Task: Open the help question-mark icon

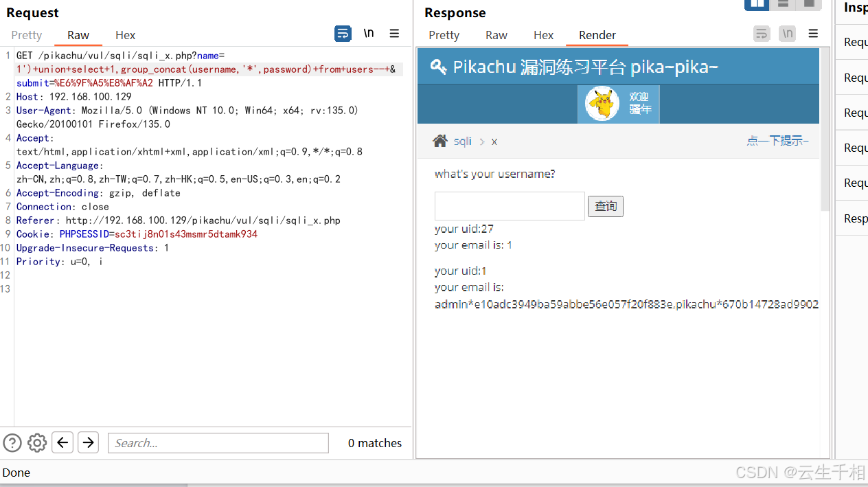Action: pyautogui.click(x=12, y=443)
